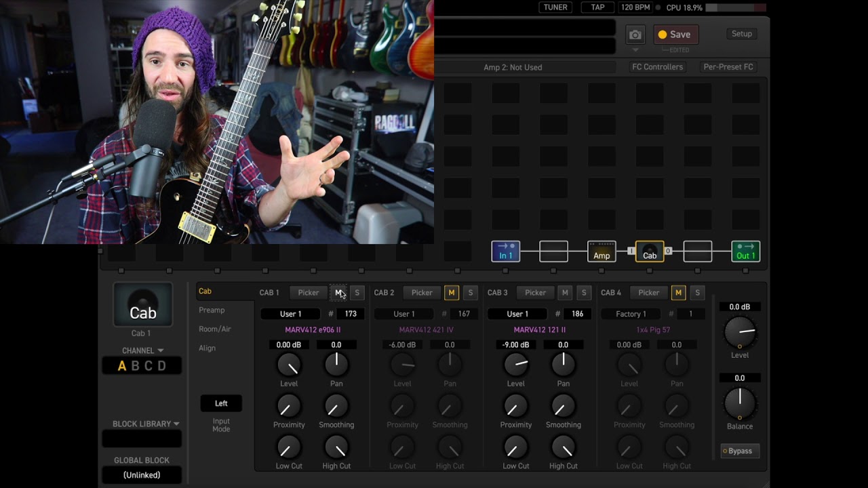Toggle solo S button on CAB 2
The height and width of the screenshot is (488, 868).
[471, 293]
